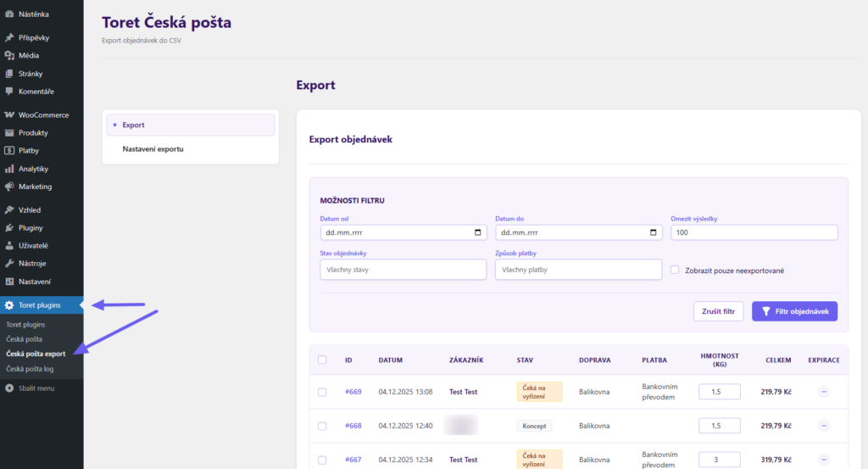Open Export tab in left panel

coord(191,126)
